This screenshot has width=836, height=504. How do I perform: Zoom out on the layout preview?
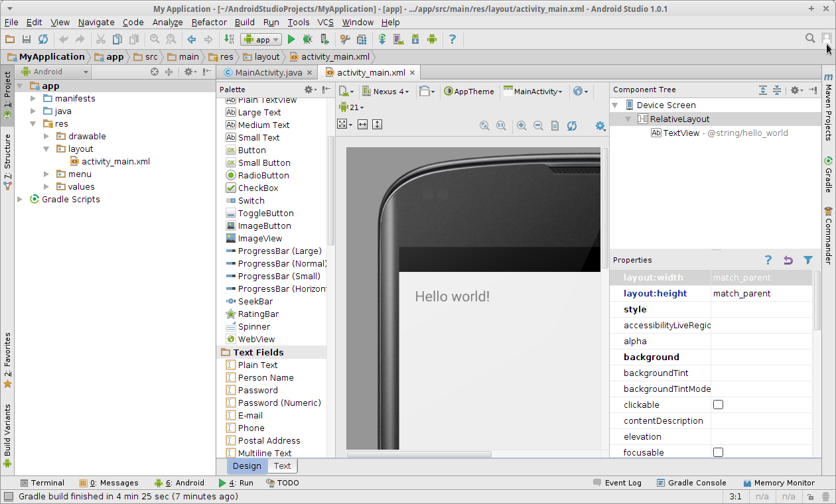click(x=538, y=125)
